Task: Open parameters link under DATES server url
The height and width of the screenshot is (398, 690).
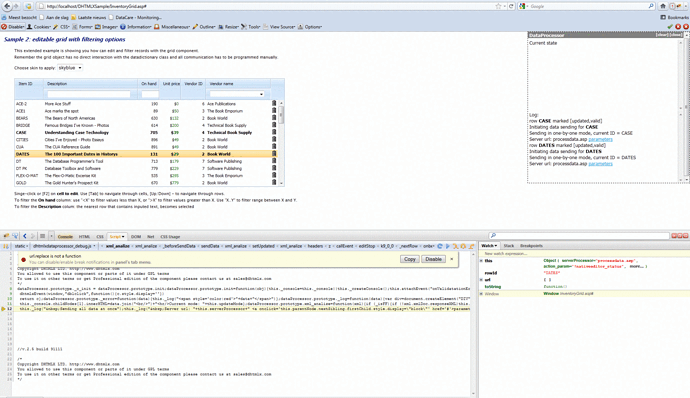Action: pos(600,164)
